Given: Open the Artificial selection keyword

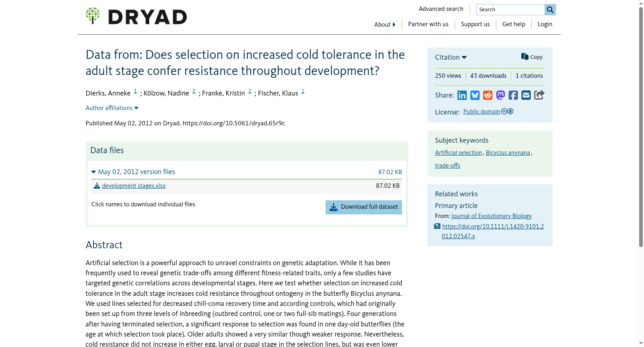Looking at the screenshot, I should (458, 153).
